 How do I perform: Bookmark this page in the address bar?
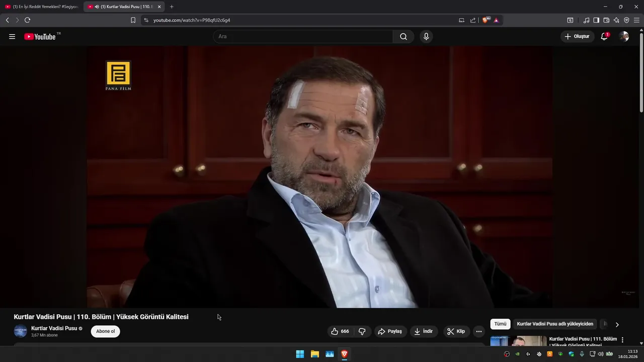click(133, 20)
